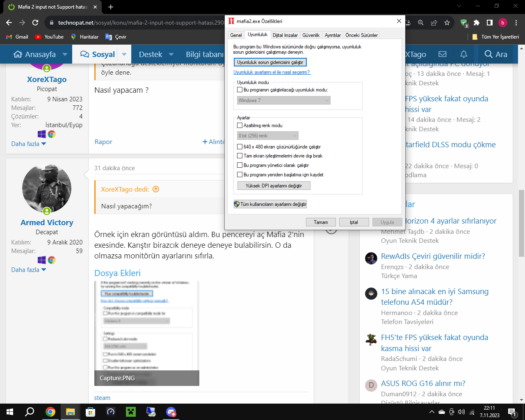Bookmark this page with the star
525x420 pixels.
click(x=447, y=23)
